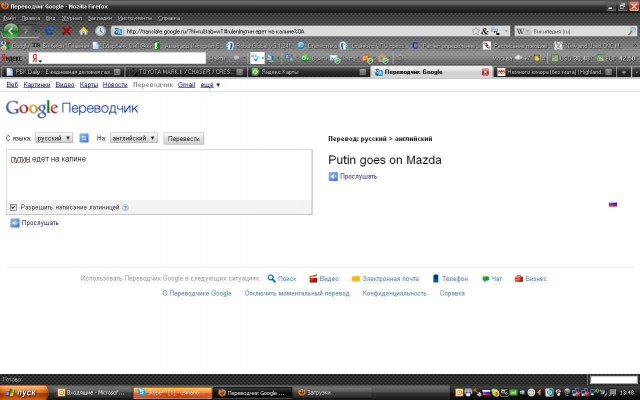Click the speaker icon below the source text box
This screenshot has height=400, width=640.
[x=15, y=223]
